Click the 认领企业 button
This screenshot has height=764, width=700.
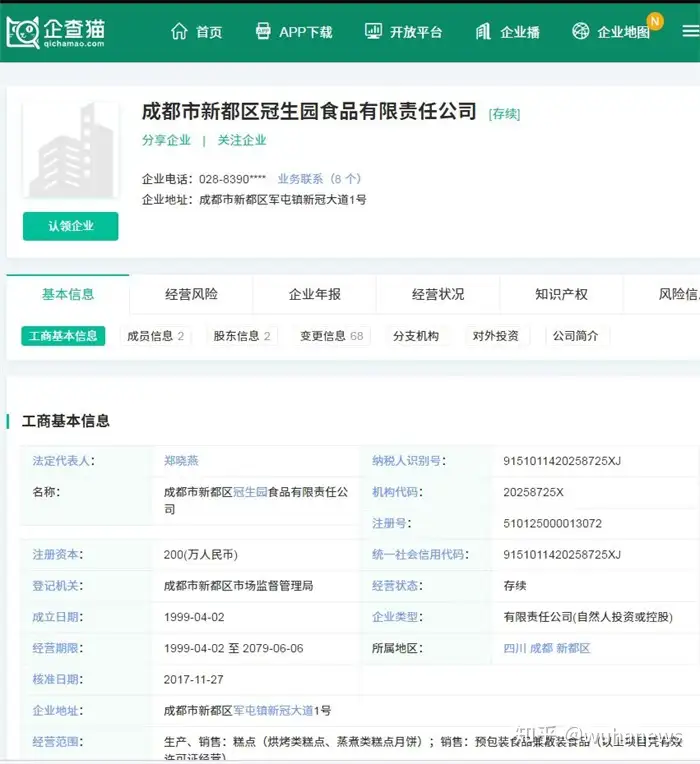[71, 226]
